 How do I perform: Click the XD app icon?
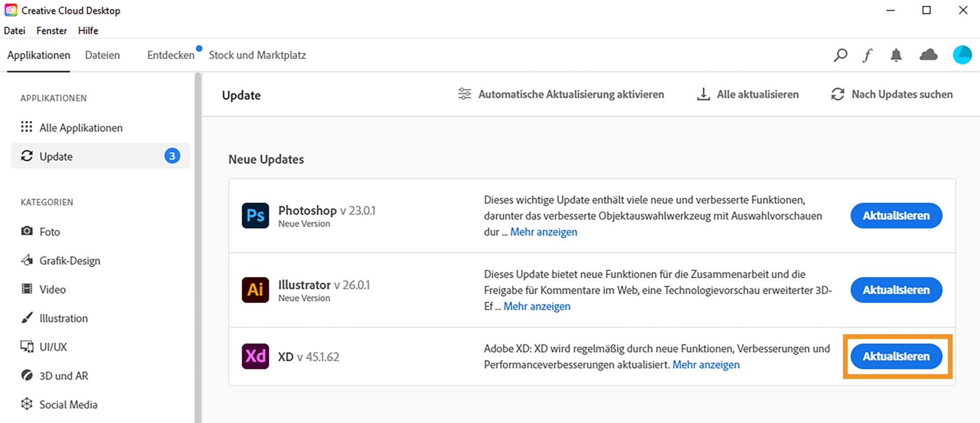pos(255,356)
